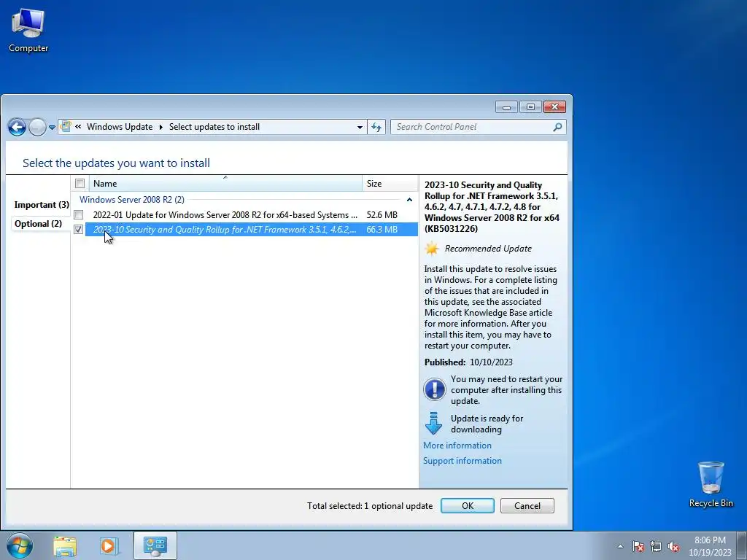Image resolution: width=747 pixels, height=560 pixels.
Task: Select the 2023-10 Security and Quality Rollup row
Action: 244,230
